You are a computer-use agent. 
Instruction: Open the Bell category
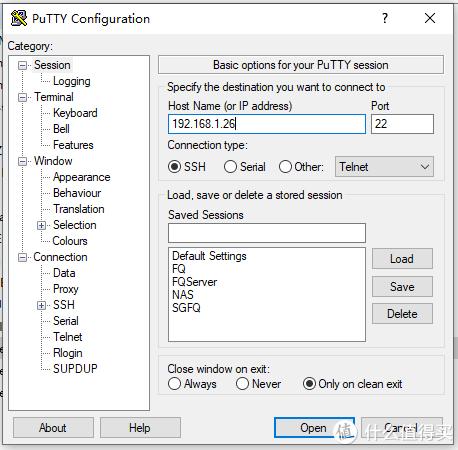coord(61,129)
